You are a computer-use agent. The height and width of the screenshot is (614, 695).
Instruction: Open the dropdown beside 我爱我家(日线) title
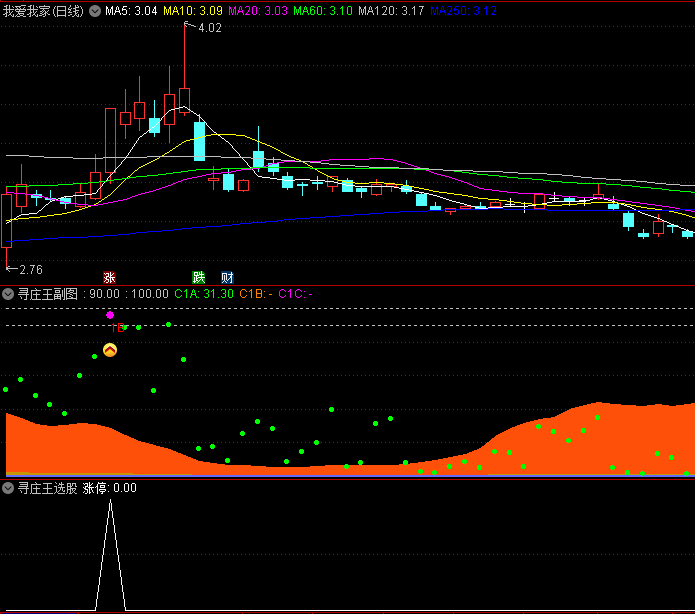[95, 11]
